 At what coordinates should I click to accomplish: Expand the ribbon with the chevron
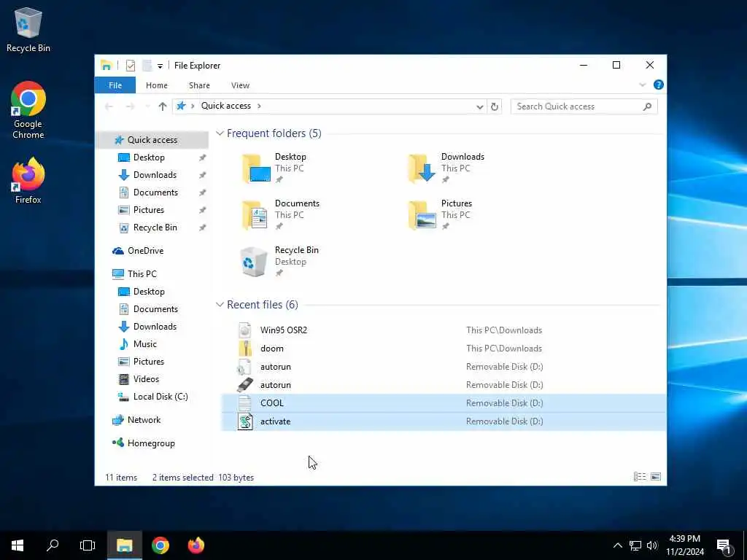(x=642, y=85)
